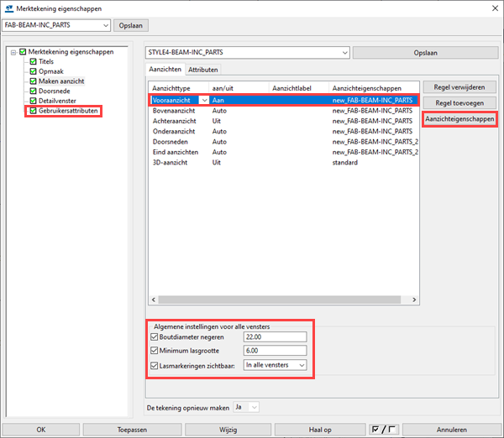Open Aanzichteigenschappen button

(459, 119)
